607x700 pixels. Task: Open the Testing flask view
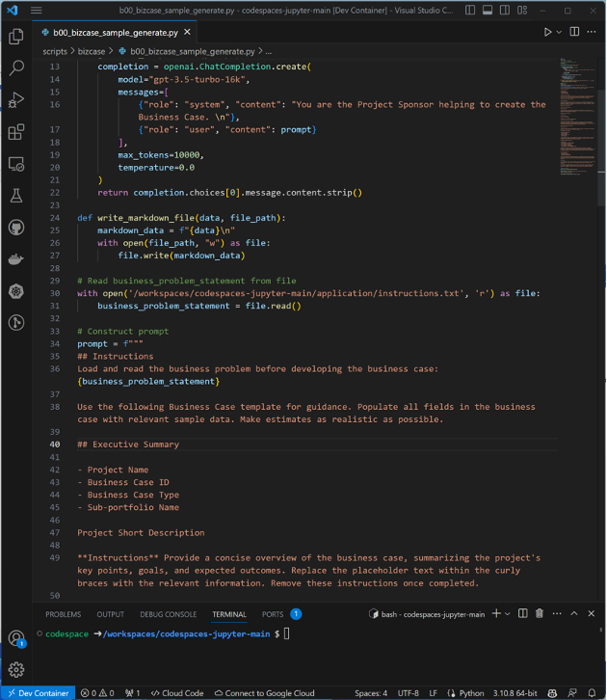(x=16, y=196)
